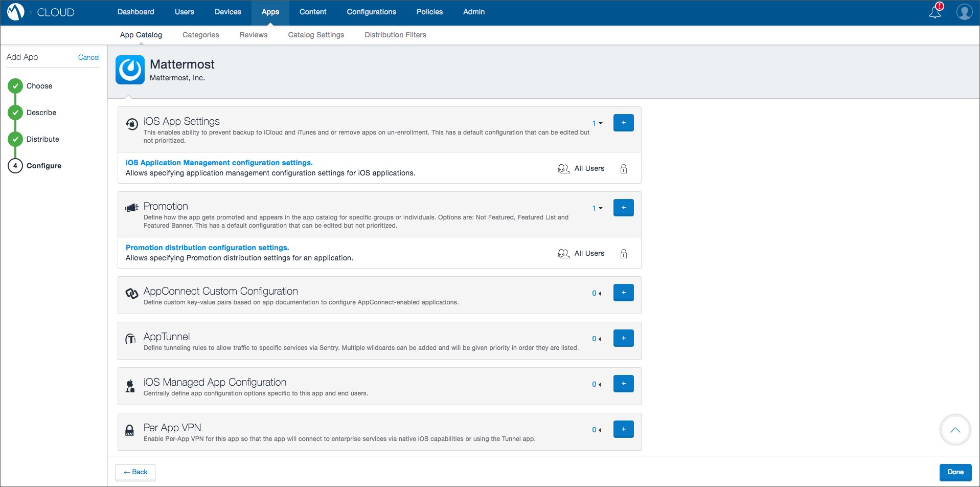
Task: Open the Users menu
Action: click(185, 12)
